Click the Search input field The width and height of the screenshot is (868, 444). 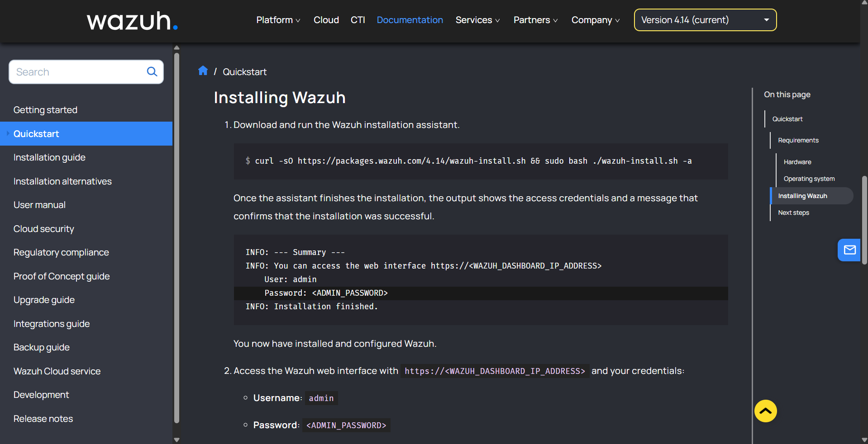(x=78, y=72)
